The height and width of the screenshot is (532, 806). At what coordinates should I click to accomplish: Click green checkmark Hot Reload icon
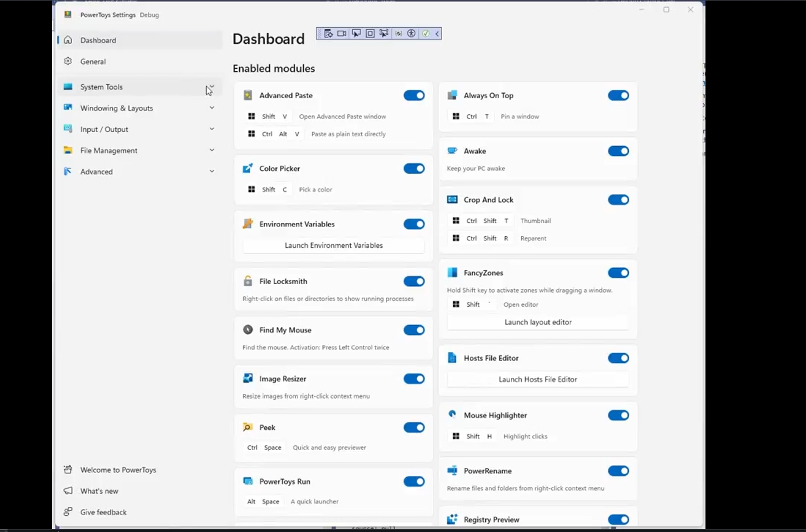tap(426, 34)
